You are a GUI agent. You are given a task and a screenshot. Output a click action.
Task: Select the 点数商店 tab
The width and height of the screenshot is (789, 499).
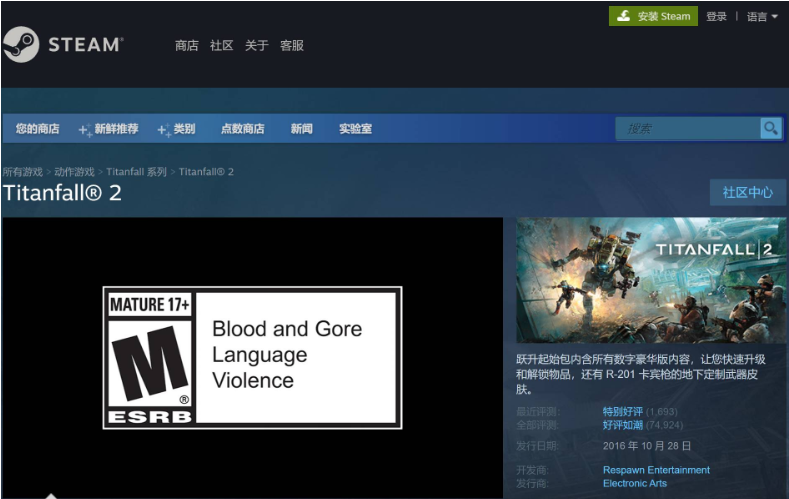[x=242, y=129]
